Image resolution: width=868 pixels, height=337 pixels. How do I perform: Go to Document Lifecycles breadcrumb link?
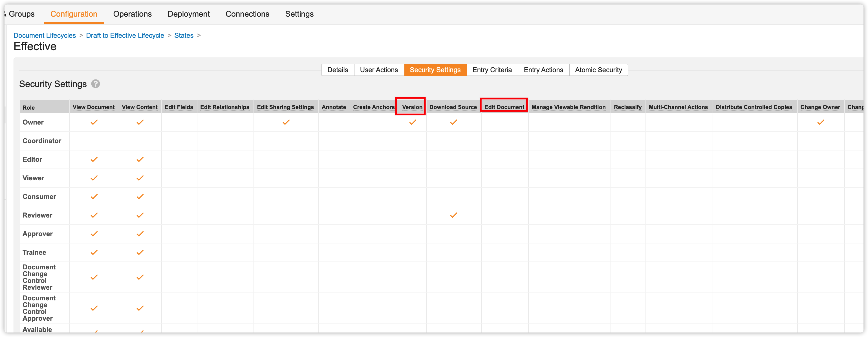[45, 35]
